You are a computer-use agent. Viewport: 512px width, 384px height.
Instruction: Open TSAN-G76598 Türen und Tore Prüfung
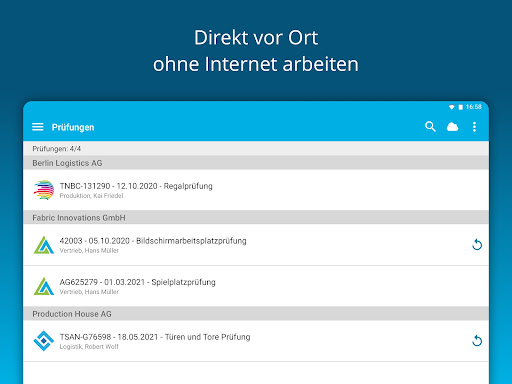256,341
